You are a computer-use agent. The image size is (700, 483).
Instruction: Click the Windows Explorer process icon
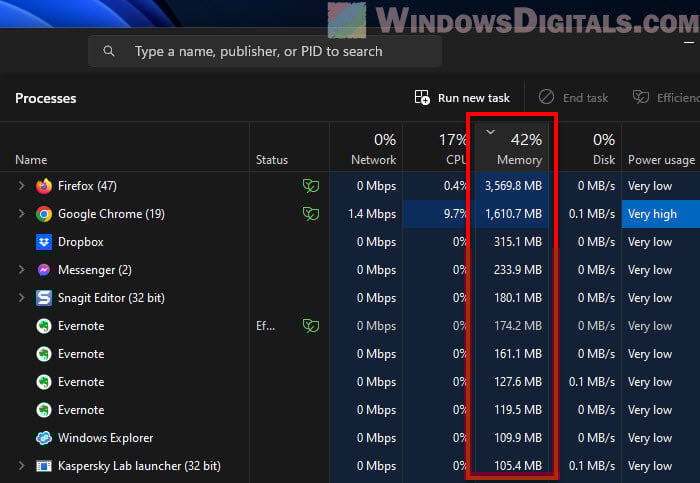click(x=44, y=438)
